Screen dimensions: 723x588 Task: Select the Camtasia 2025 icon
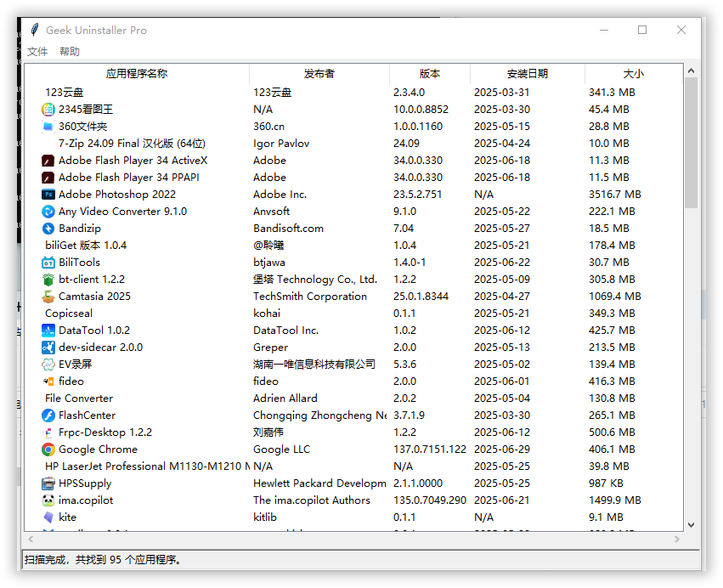48,297
